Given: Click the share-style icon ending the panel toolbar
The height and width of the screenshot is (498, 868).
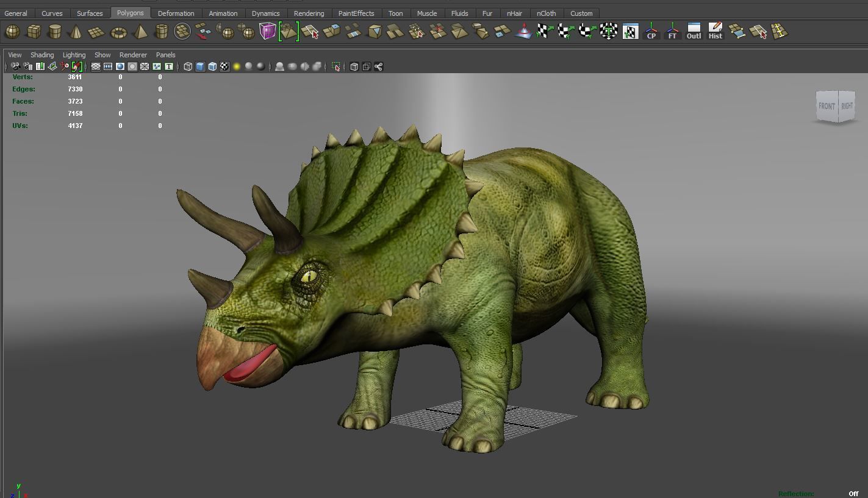Looking at the screenshot, I should tap(378, 66).
